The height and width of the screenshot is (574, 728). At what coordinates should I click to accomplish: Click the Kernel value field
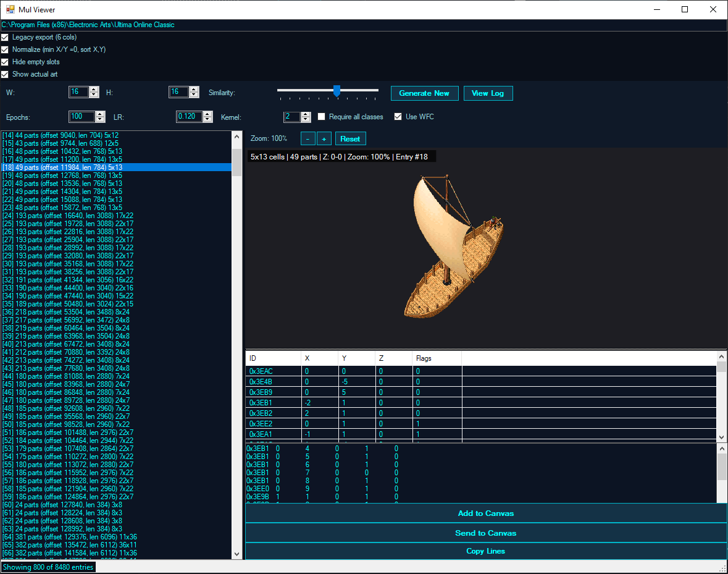(293, 117)
